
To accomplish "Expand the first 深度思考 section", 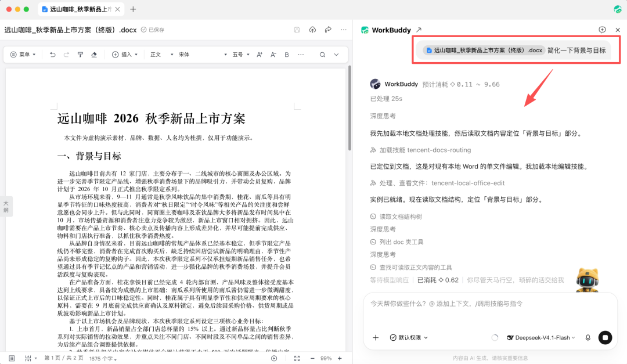I will [383, 116].
